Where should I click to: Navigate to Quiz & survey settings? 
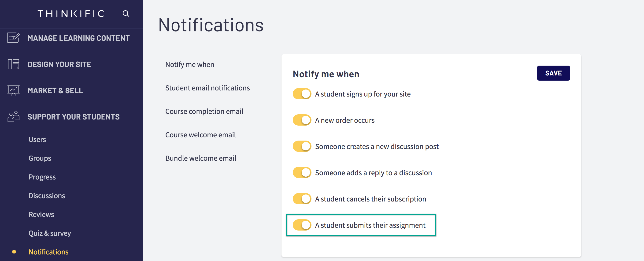50,233
